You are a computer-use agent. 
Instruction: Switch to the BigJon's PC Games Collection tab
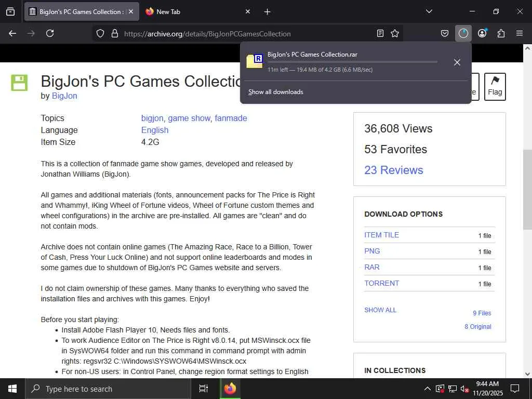(x=82, y=11)
